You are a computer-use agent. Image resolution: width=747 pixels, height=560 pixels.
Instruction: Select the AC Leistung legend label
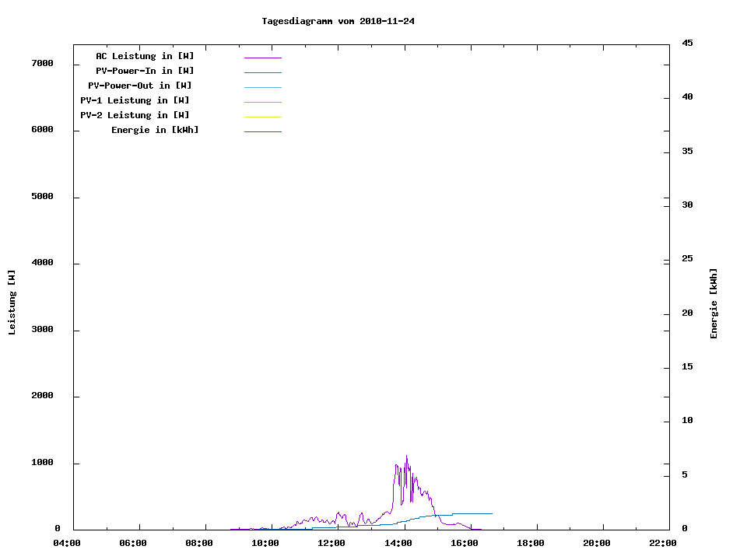pos(145,56)
